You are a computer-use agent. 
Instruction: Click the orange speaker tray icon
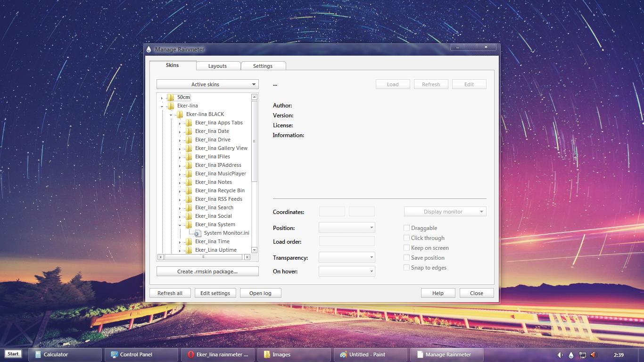pyautogui.click(x=594, y=355)
